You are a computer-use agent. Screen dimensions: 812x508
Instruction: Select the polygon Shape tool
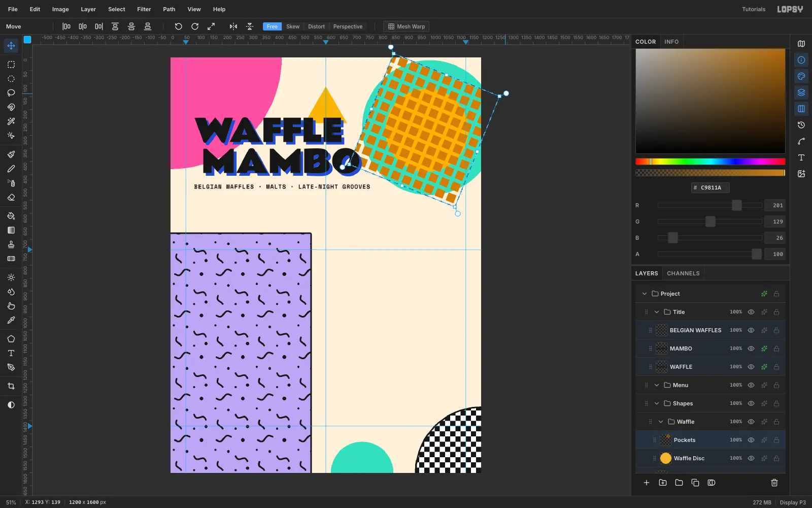click(11, 339)
